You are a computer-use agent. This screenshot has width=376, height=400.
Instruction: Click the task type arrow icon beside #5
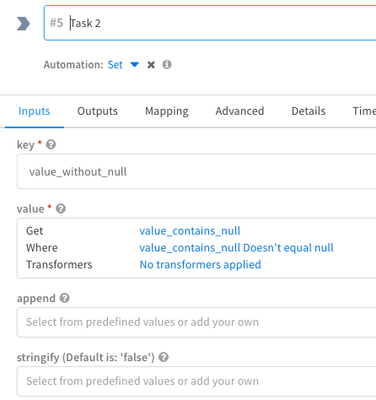click(x=23, y=24)
